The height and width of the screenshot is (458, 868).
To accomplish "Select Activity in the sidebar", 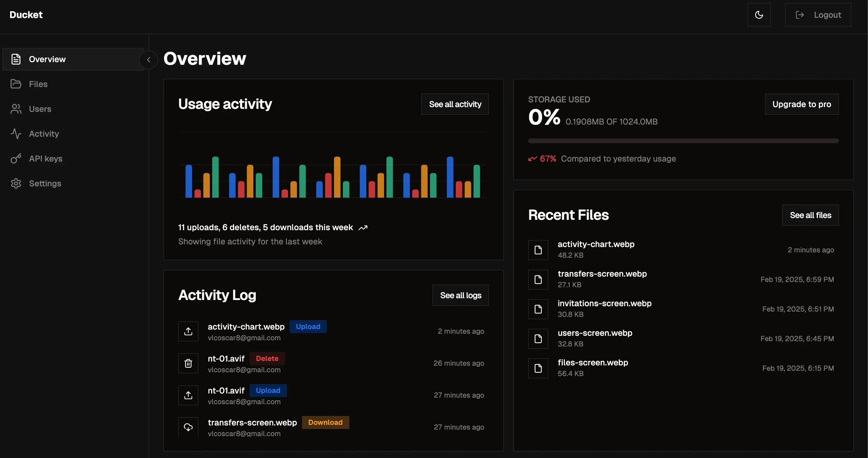I will point(73,134).
